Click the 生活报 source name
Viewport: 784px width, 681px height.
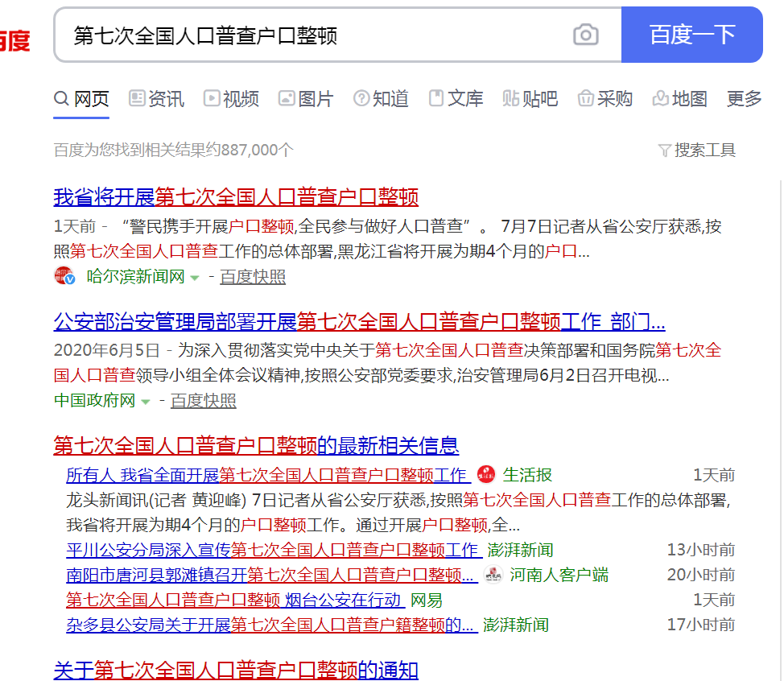[x=527, y=475]
